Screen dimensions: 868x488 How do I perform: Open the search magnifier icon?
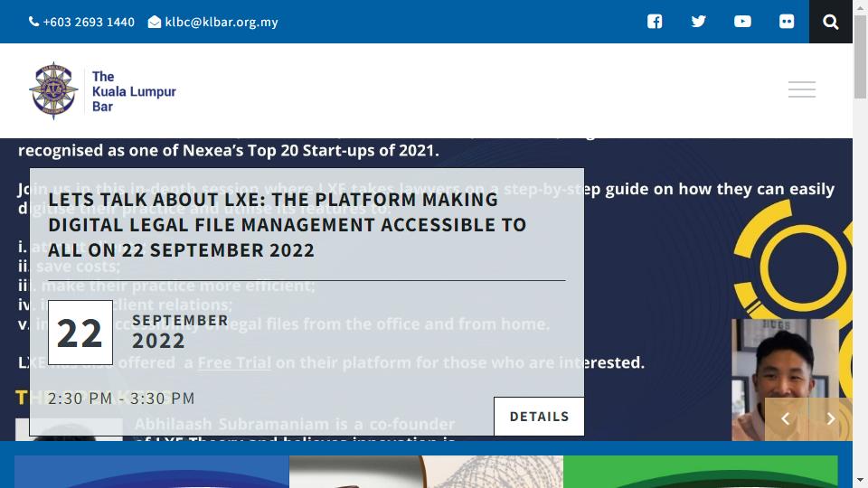pos(830,22)
